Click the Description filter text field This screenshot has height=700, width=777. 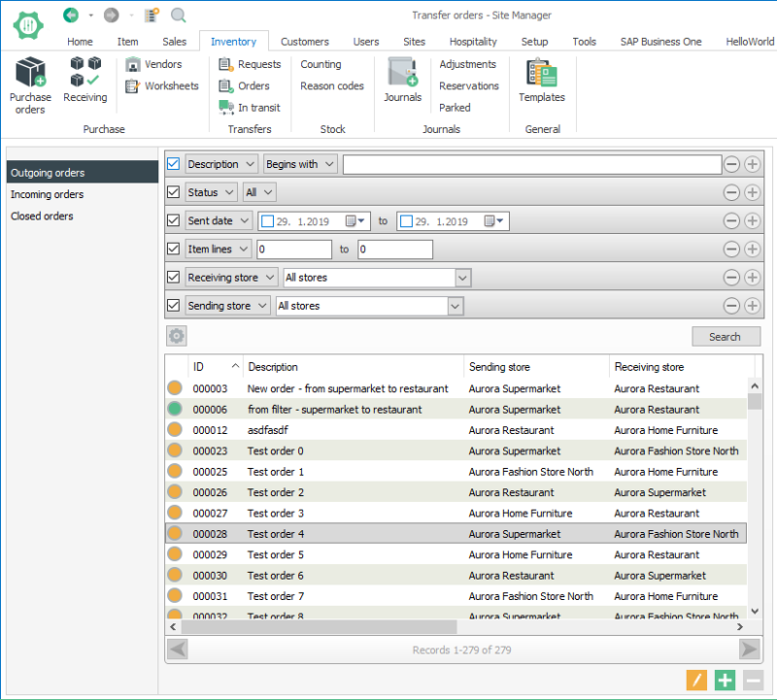click(531, 165)
